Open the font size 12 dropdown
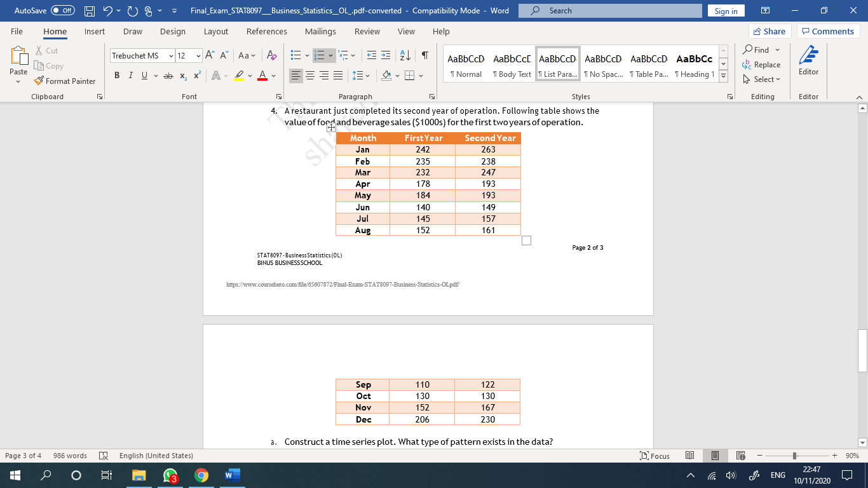Image resolution: width=868 pixels, height=488 pixels. [x=198, y=56]
